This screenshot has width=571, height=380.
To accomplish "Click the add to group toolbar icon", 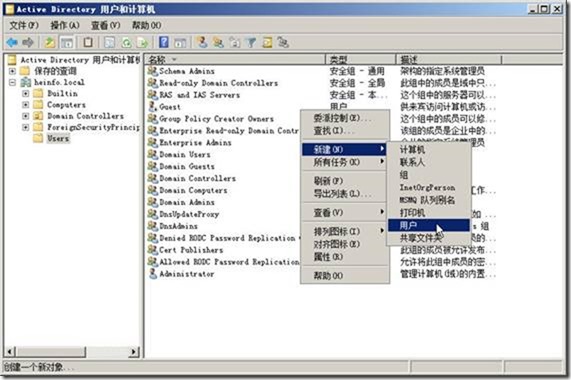I will (283, 42).
